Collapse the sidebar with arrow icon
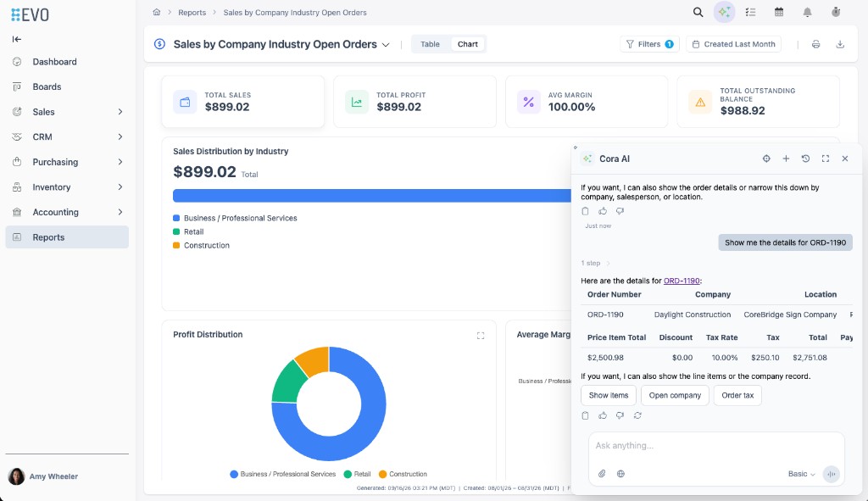 pyautogui.click(x=17, y=39)
